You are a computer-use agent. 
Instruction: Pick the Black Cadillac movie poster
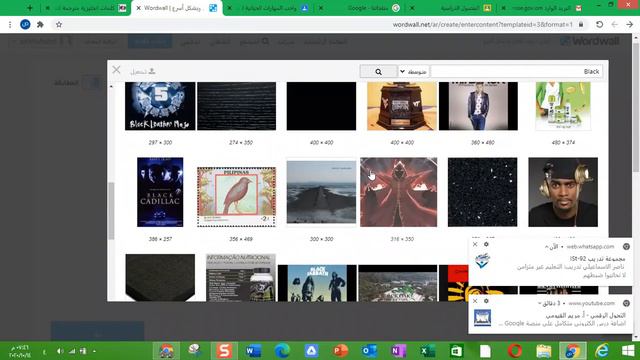tap(160, 192)
